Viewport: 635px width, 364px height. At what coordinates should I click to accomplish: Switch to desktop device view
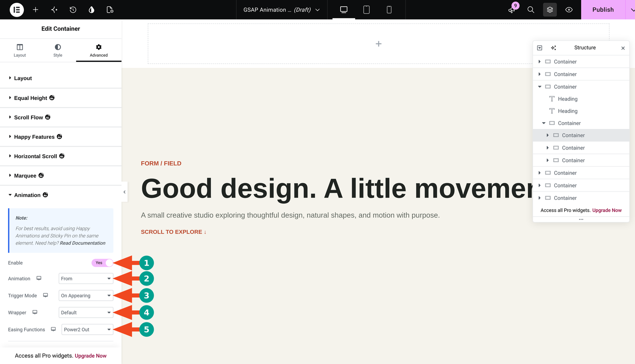point(344,10)
